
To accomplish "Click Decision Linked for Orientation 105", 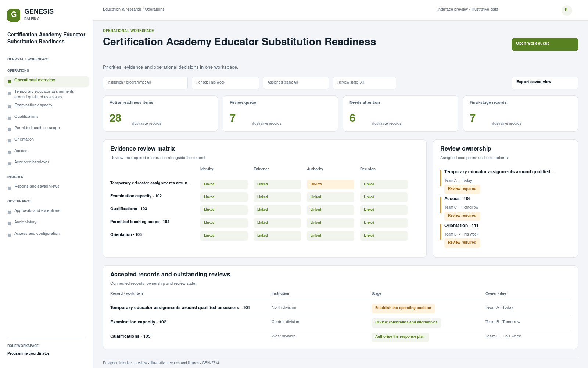I will pyautogui.click(x=384, y=236).
